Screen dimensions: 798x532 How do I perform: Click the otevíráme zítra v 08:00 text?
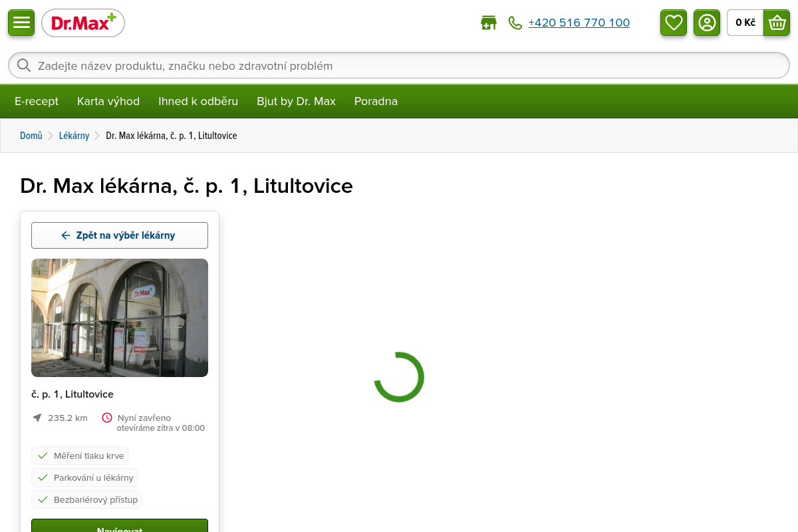161,428
